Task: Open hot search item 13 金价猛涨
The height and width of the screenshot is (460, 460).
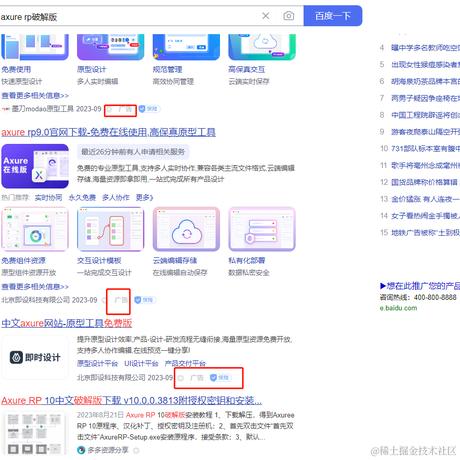Action: click(x=425, y=199)
